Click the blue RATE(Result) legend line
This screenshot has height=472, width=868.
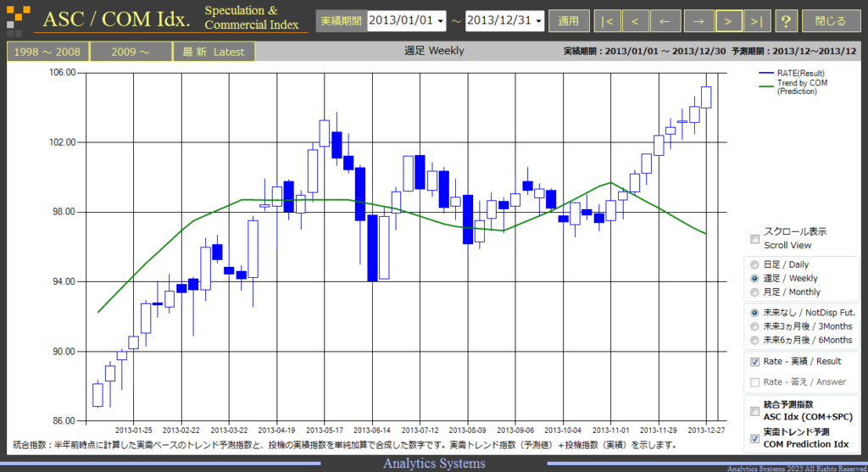coord(766,73)
